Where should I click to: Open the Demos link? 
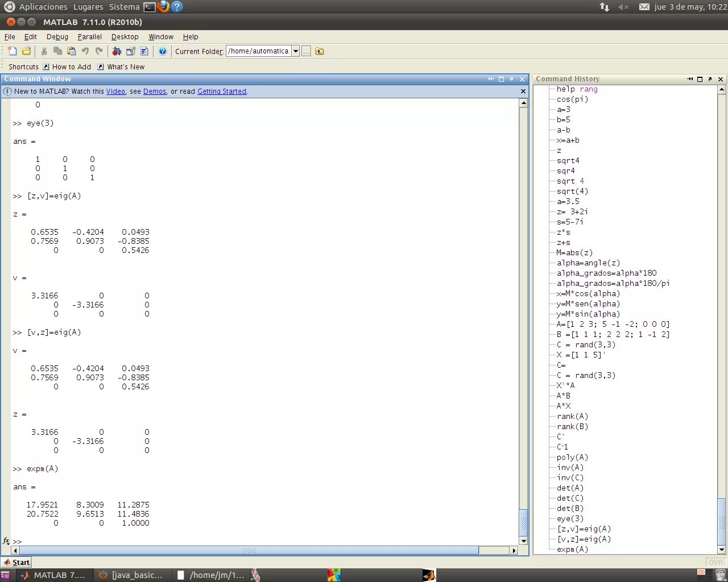[x=154, y=92]
